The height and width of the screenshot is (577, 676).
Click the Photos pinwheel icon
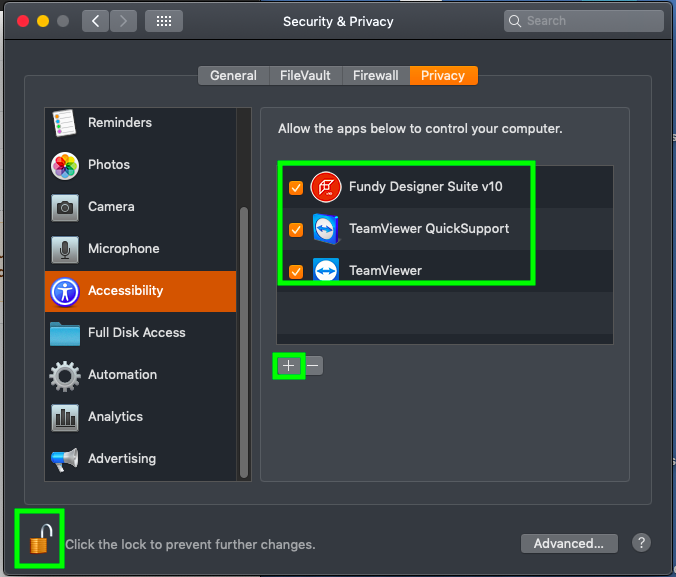click(65, 166)
